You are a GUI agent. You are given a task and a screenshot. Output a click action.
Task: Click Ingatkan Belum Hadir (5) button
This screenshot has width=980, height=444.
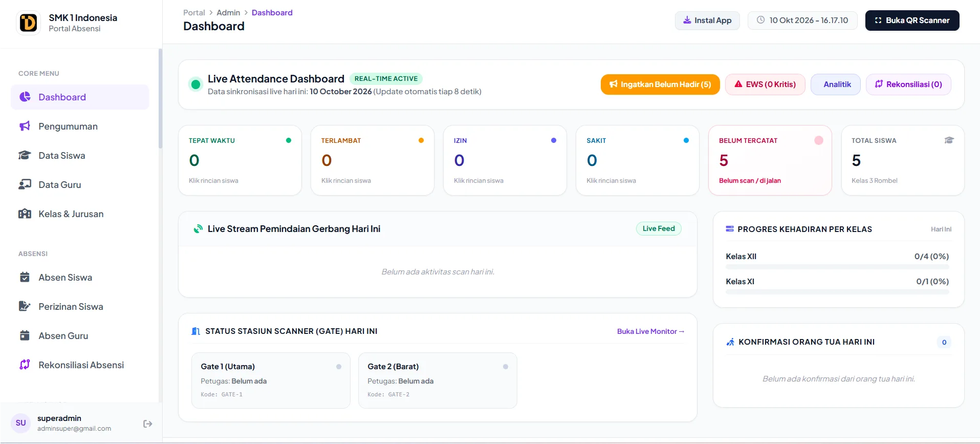(660, 84)
